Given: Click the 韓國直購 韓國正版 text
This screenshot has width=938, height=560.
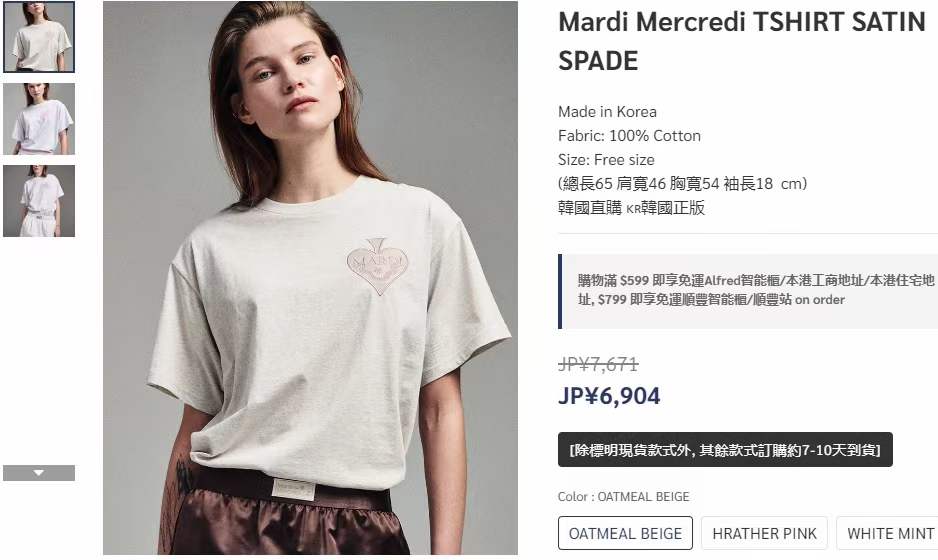Looking at the screenshot, I should pyautogui.click(x=631, y=208).
